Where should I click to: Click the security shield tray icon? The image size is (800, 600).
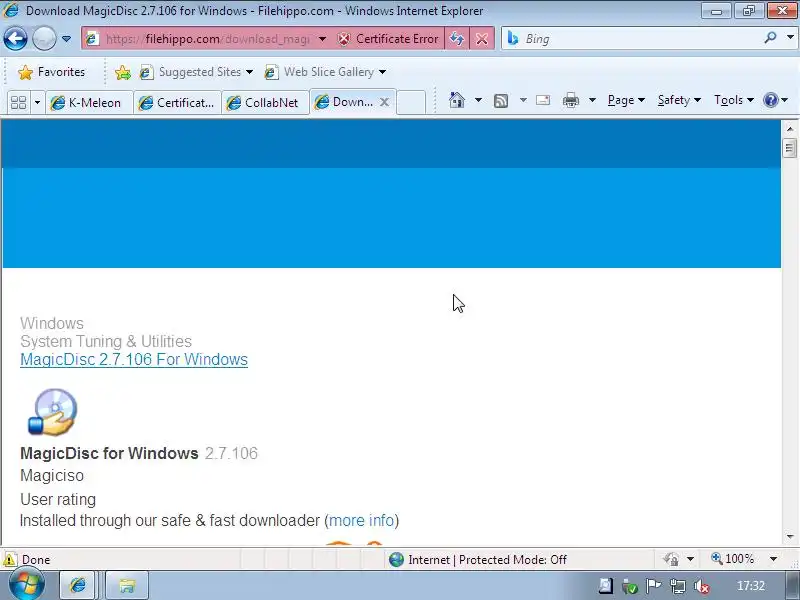(630, 587)
